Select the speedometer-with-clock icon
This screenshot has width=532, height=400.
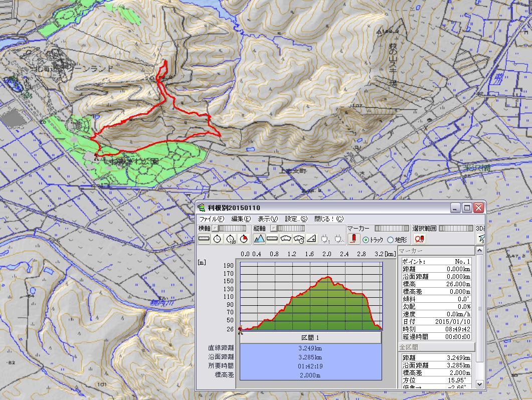click(298, 239)
